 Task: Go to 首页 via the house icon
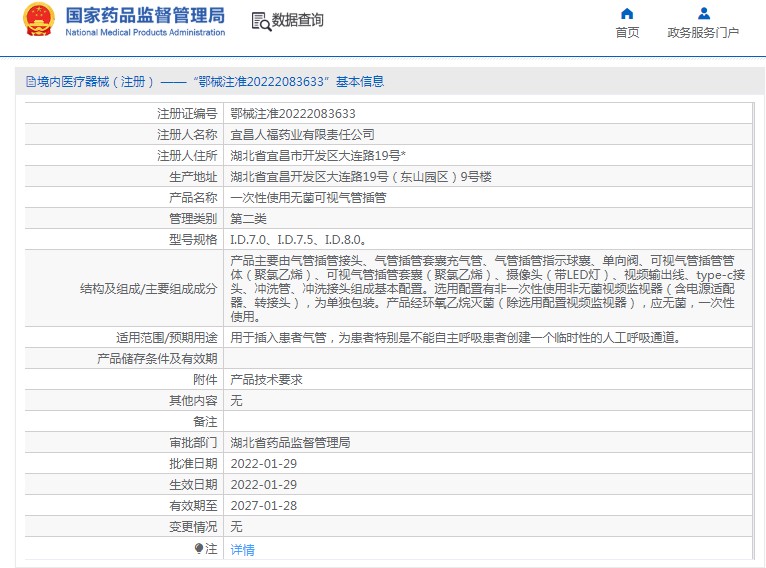627,14
